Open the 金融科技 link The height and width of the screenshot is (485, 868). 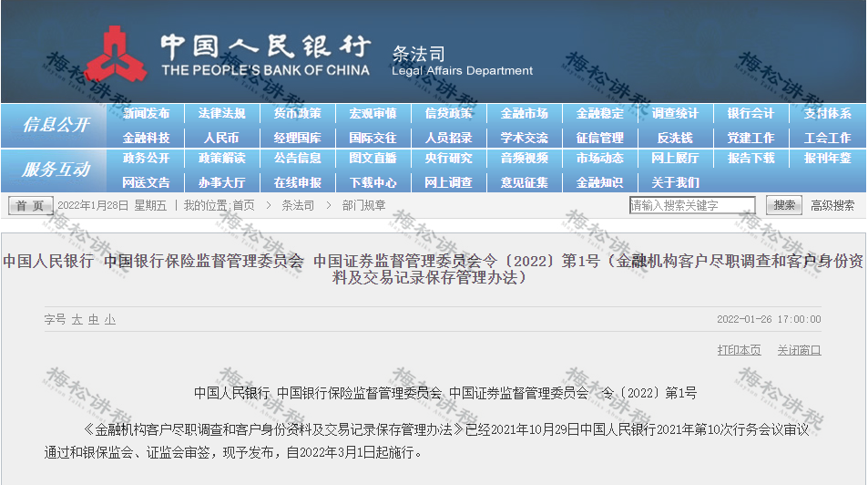click(x=146, y=138)
